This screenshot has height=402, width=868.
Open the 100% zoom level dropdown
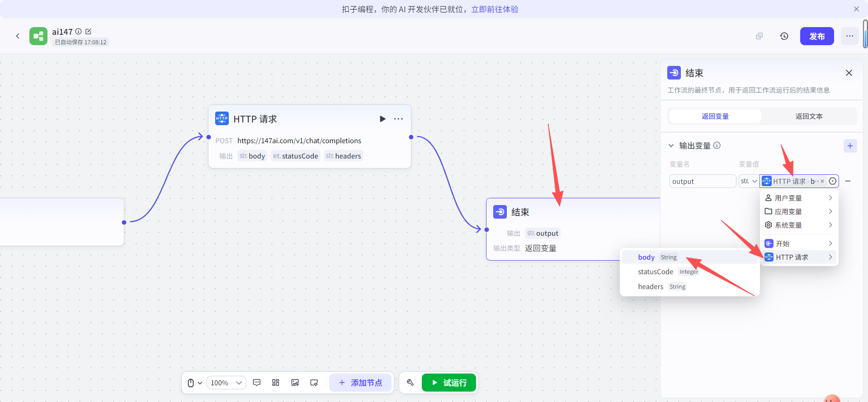pos(226,383)
